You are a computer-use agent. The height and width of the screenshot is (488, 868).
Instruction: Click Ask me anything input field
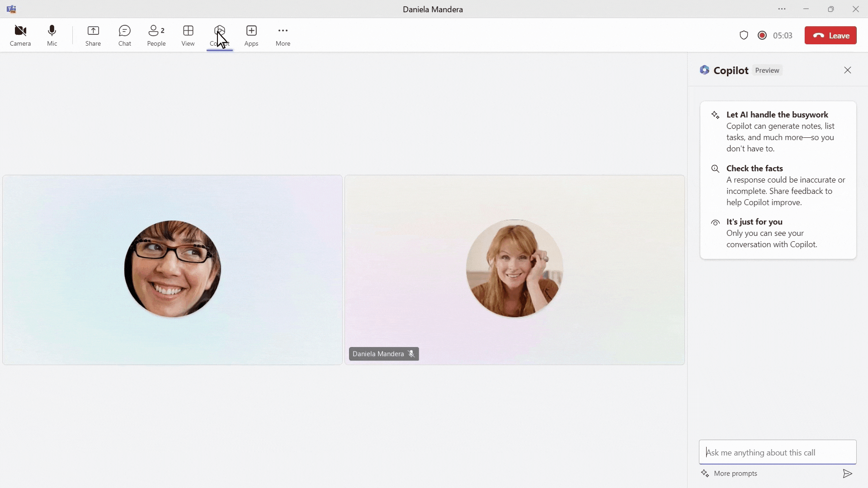coord(777,452)
